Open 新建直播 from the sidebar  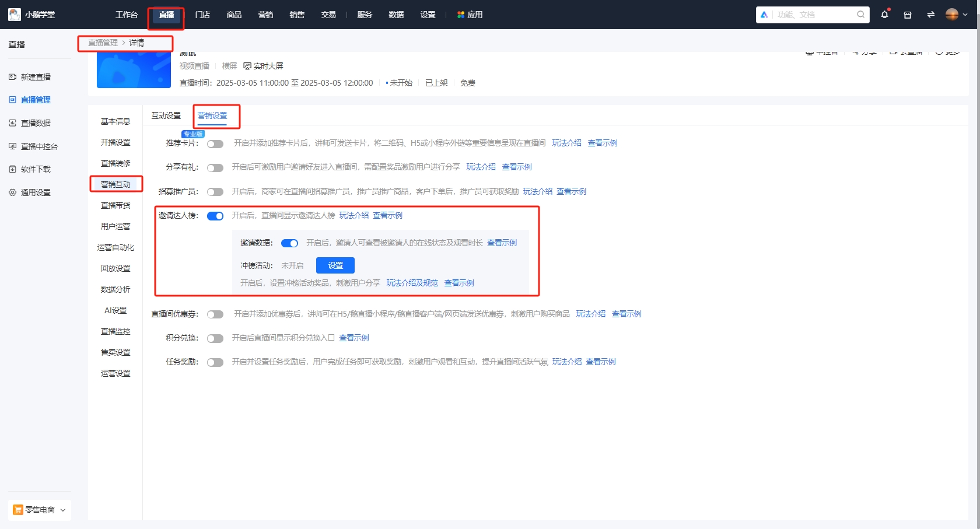35,76
